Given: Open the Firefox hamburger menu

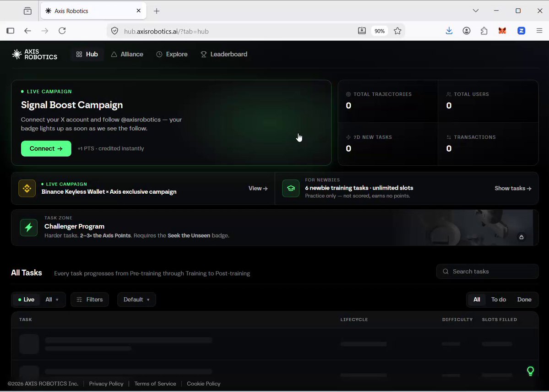Looking at the screenshot, I should pyautogui.click(x=539, y=31).
